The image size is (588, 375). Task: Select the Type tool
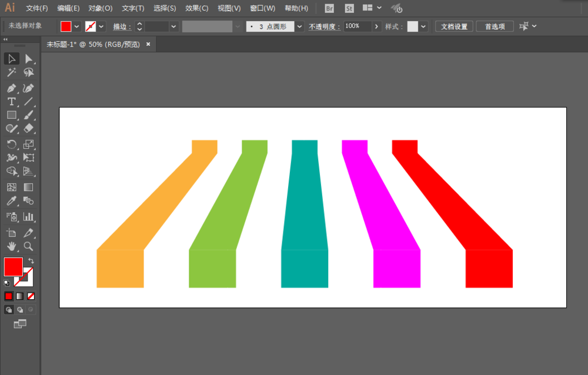coord(12,102)
